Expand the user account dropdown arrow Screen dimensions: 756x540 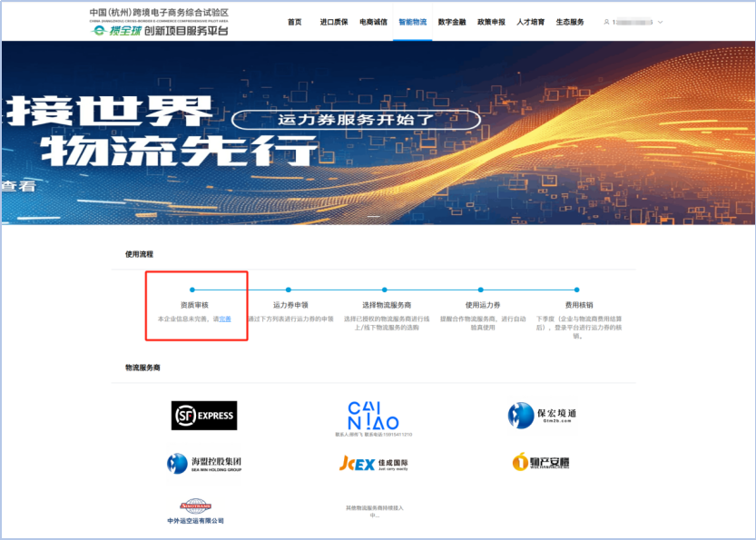tap(660, 22)
